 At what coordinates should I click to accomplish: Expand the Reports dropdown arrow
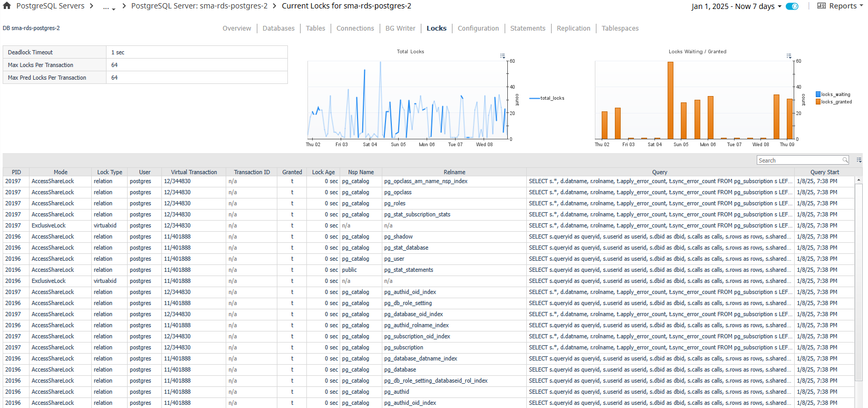click(861, 6)
